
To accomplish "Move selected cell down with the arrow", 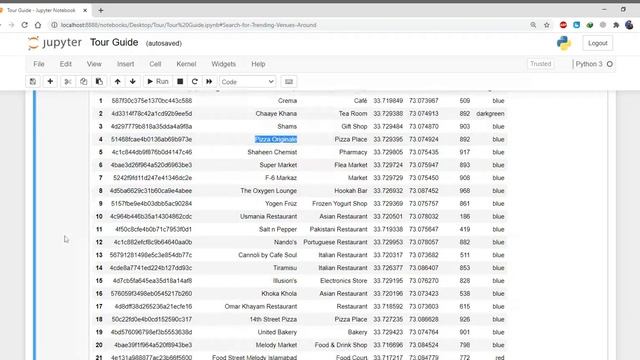I will 133,82.
